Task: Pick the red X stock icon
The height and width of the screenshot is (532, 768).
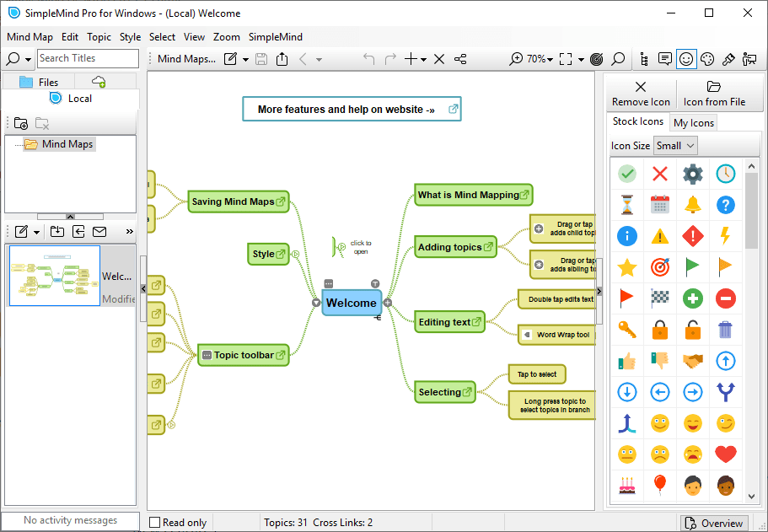Action: [x=660, y=174]
